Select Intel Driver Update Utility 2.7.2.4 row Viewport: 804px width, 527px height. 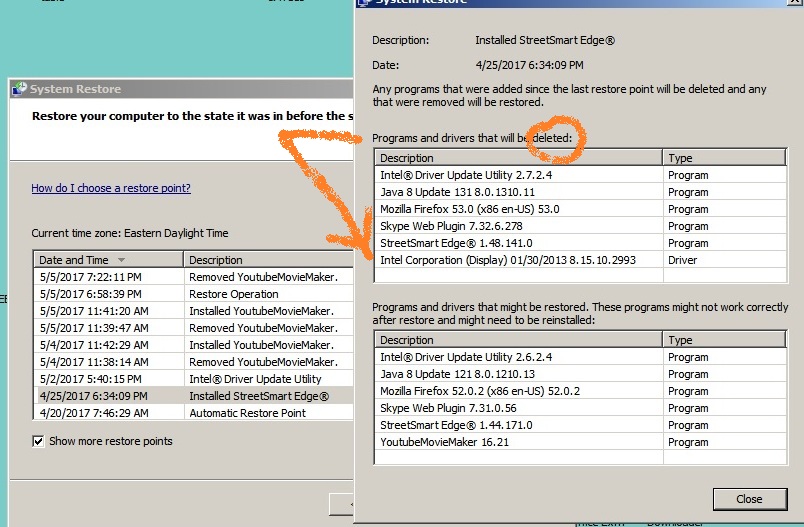[580, 175]
